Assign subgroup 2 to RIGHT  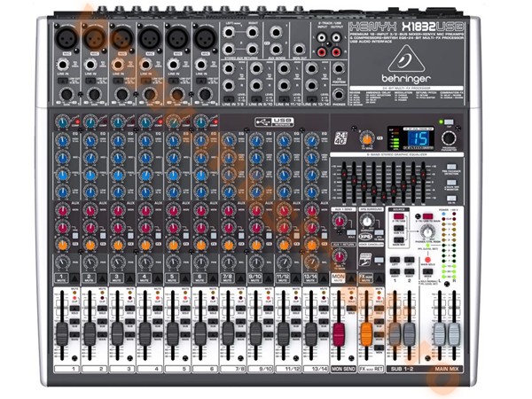pos(409,272)
